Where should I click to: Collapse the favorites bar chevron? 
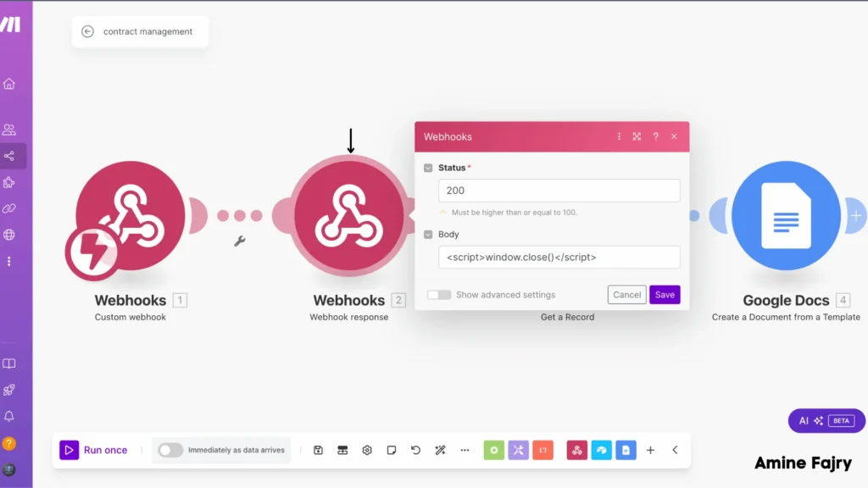pos(675,450)
